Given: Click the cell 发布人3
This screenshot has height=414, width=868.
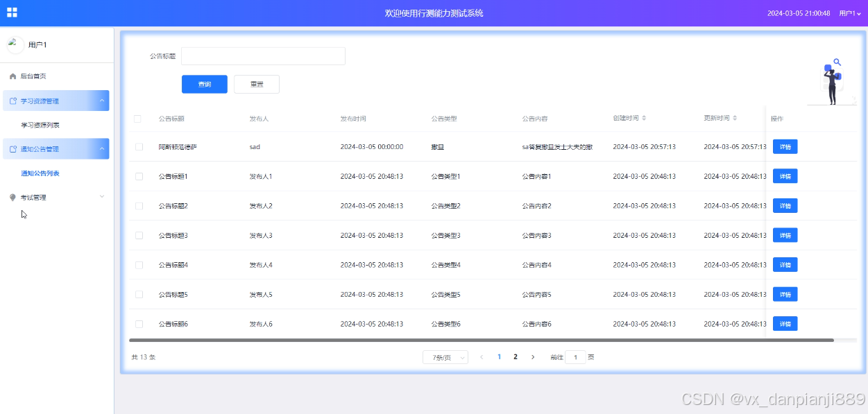Looking at the screenshot, I should click(x=261, y=236).
